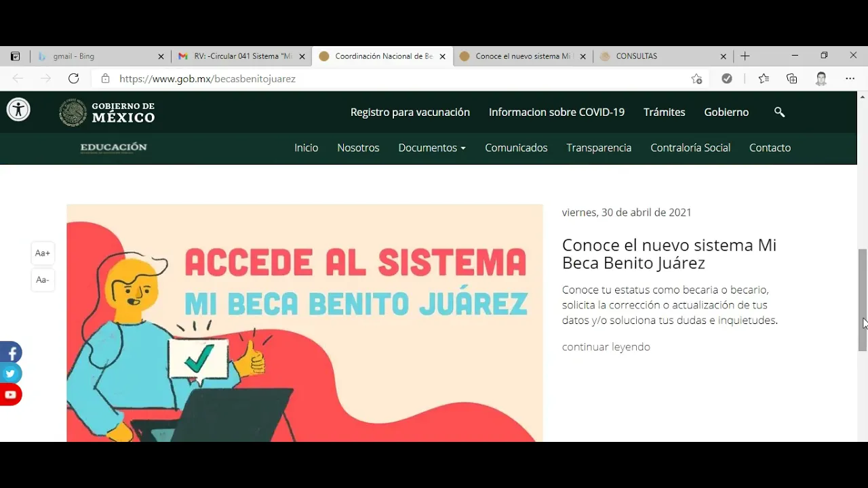The height and width of the screenshot is (488, 868).
Task: Open the site search magnifier icon
Action: click(779, 113)
